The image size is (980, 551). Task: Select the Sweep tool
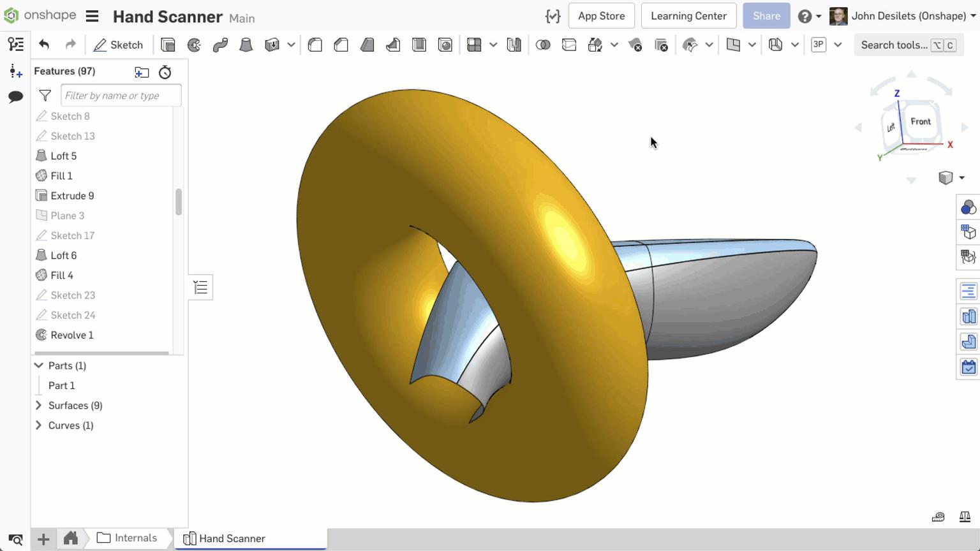pos(220,45)
